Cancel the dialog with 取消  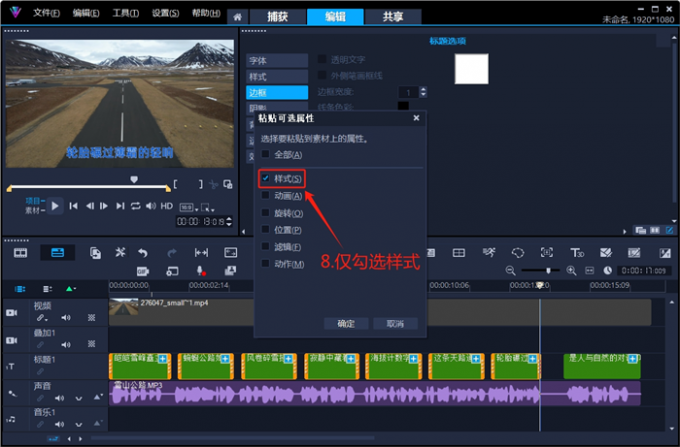click(x=395, y=323)
